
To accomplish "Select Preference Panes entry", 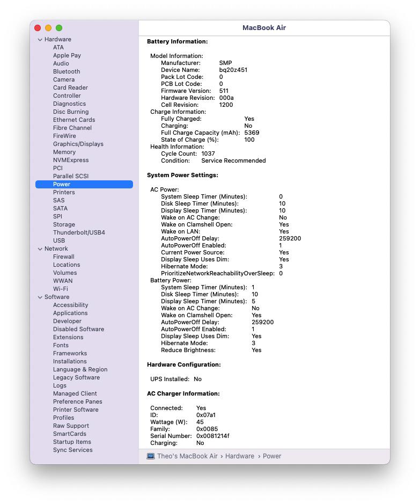I will tap(77, 402).
